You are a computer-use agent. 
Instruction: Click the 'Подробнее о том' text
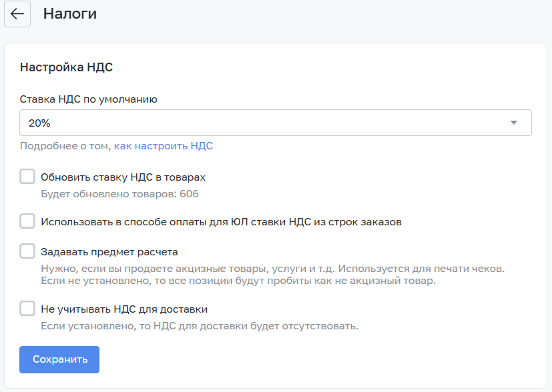65,146
